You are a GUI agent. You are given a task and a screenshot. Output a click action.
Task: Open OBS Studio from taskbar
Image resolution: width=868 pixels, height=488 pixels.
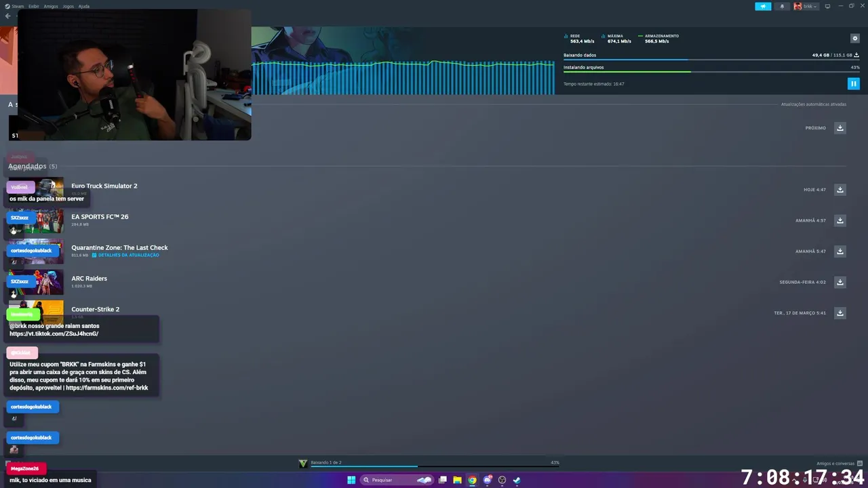tap(502, 480)
